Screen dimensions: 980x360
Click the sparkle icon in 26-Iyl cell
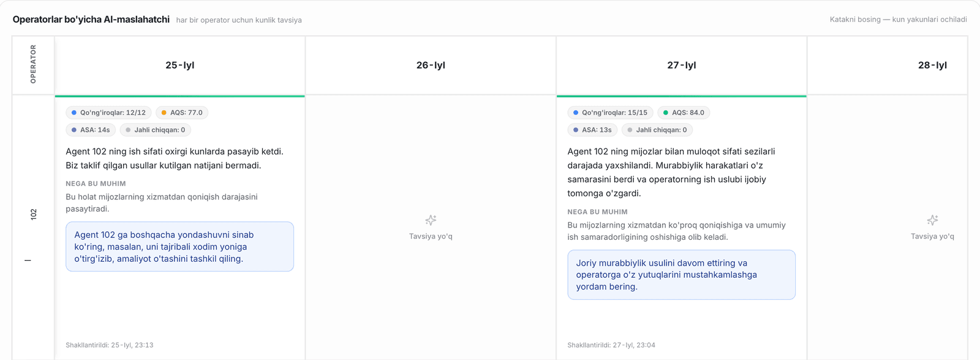(431, 220)
